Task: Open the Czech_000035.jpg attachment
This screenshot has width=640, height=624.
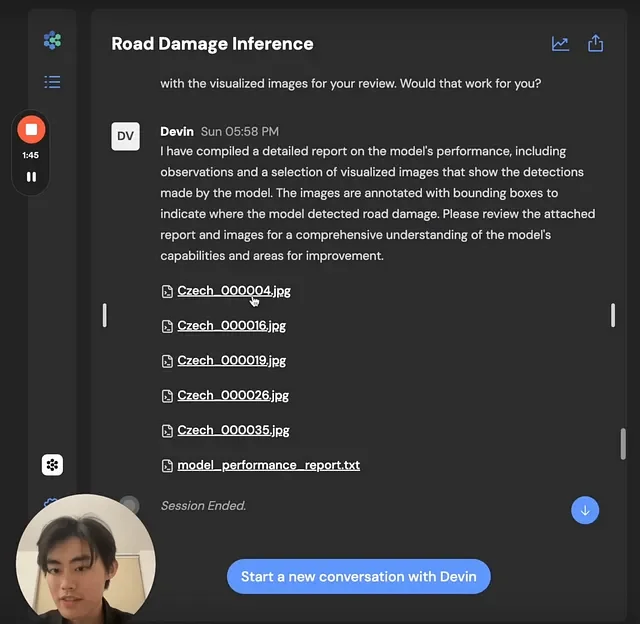Action: 233,430
